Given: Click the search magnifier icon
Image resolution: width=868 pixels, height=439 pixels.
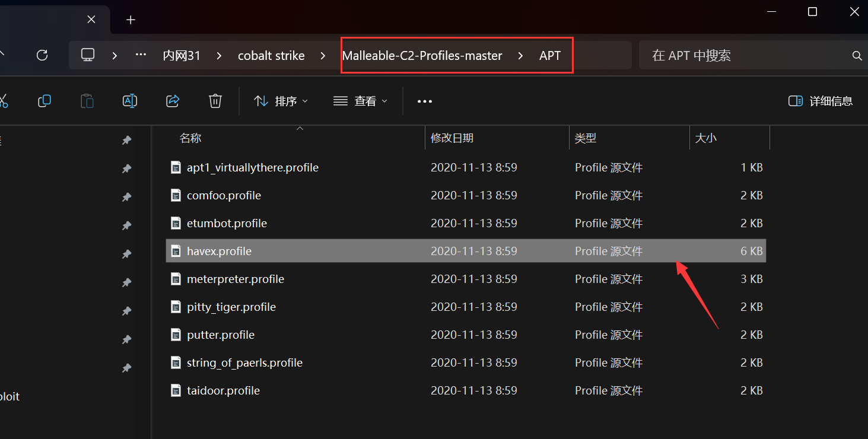Looking at the screenshot, I should [857, 56].
